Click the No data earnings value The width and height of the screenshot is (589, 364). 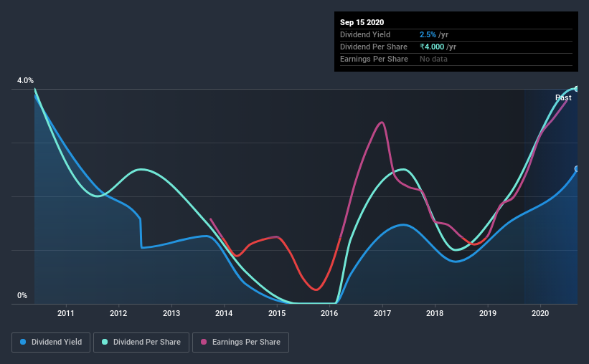[x=433, y=59]
